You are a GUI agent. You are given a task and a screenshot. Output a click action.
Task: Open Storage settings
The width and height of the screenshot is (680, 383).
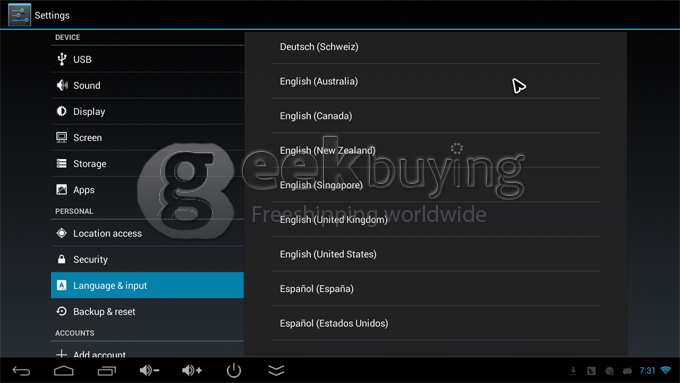[x=147, y=164]
